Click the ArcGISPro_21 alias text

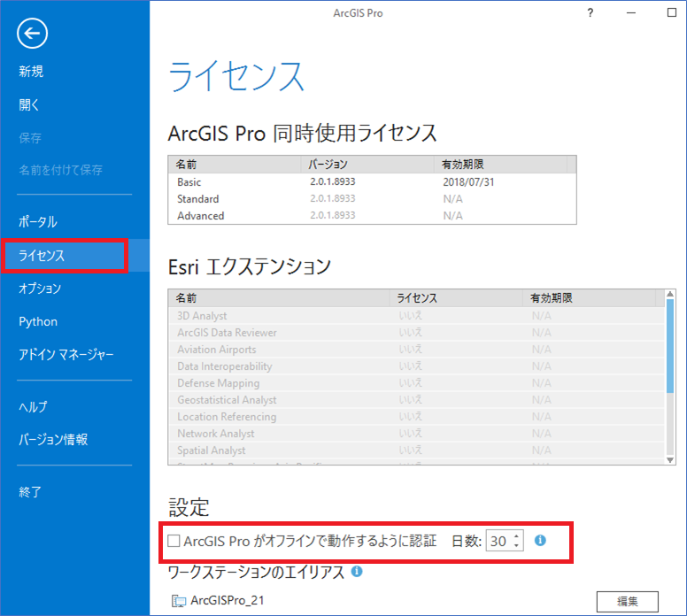pos(228,600)
